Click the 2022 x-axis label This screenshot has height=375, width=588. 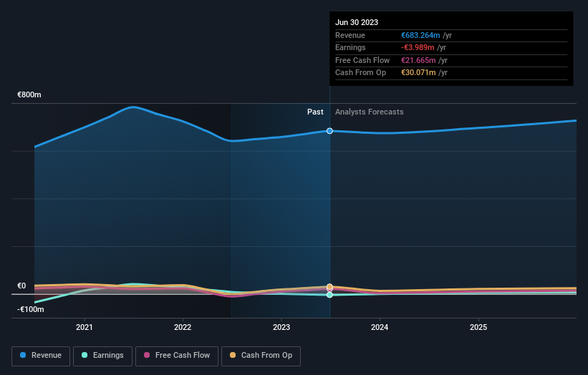tap(183, 327)
